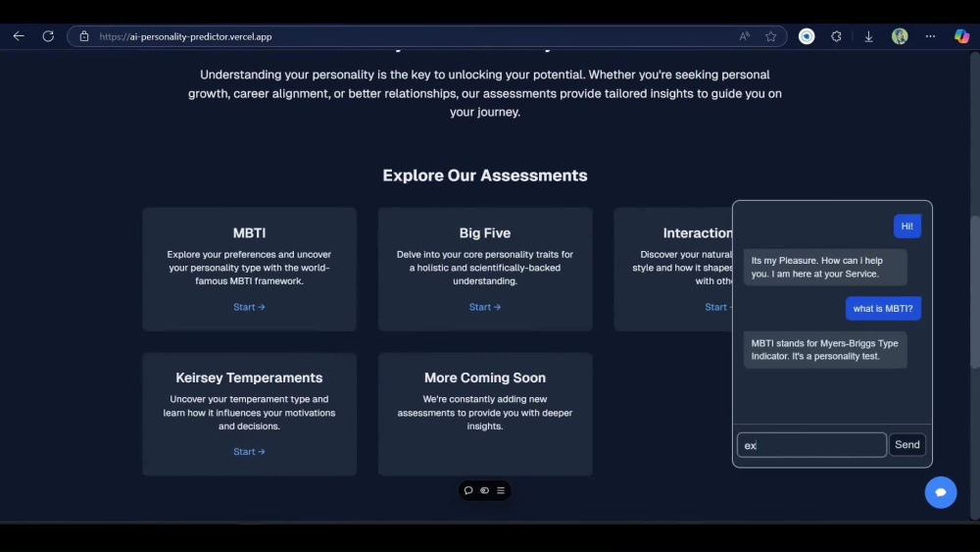Open the menu lines icon in bottom pill toolbar
Screen dimensions: 980x552
click(501, 490)
